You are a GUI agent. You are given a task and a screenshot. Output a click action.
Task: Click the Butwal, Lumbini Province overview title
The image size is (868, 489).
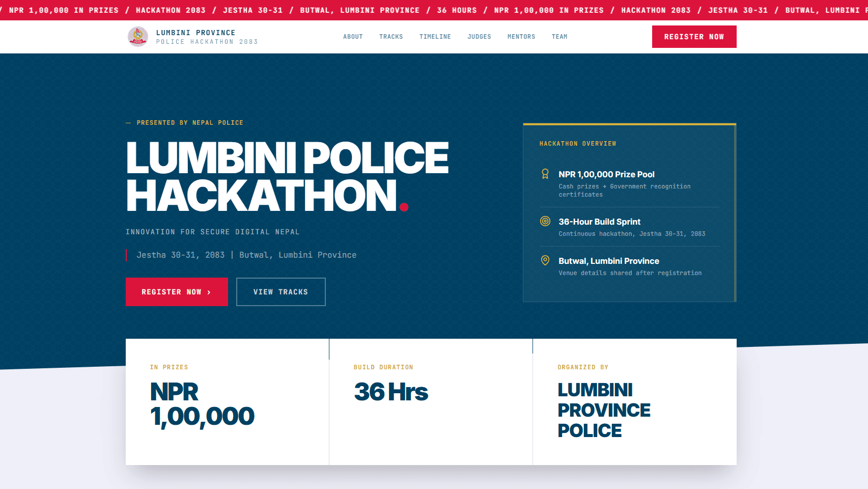(x=609, y=261)
